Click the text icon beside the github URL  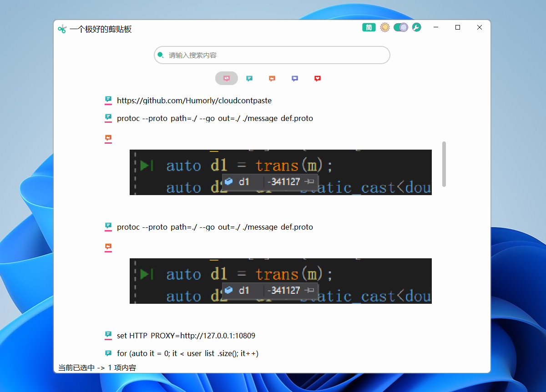(108, 100)
